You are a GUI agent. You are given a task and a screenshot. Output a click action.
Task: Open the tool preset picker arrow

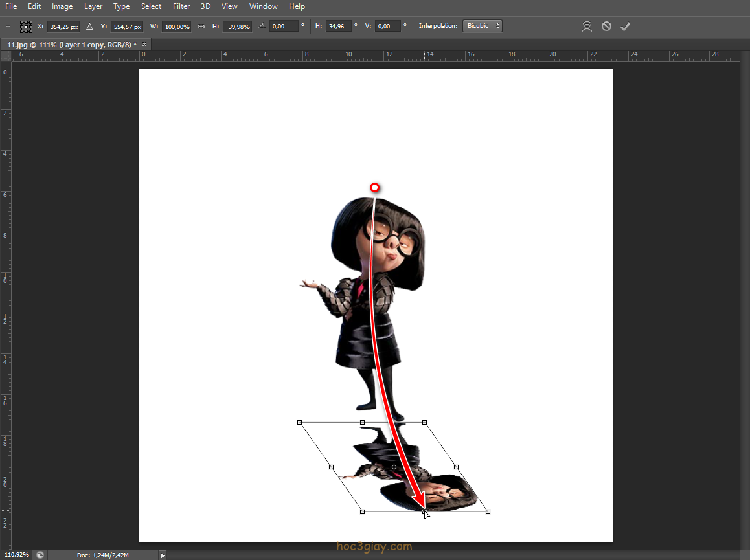point(8,27)
